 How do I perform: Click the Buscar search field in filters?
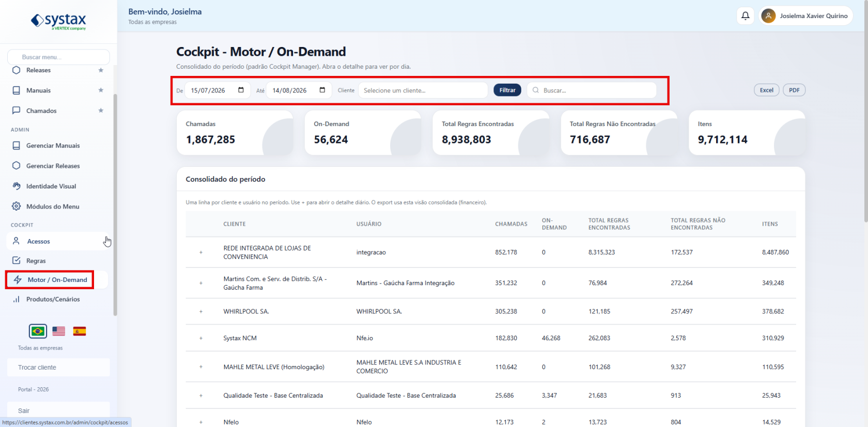tap(592, 90)
